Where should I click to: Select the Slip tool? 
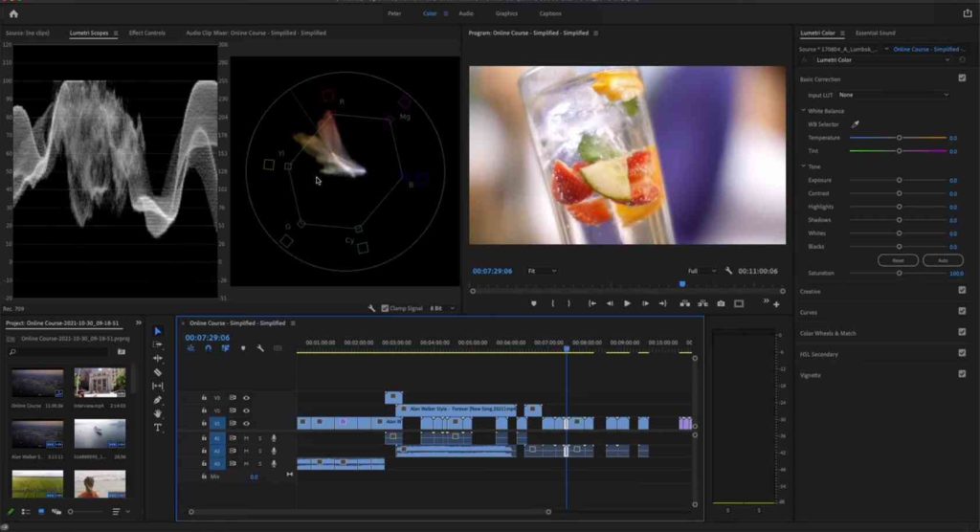tap(158, 386)
